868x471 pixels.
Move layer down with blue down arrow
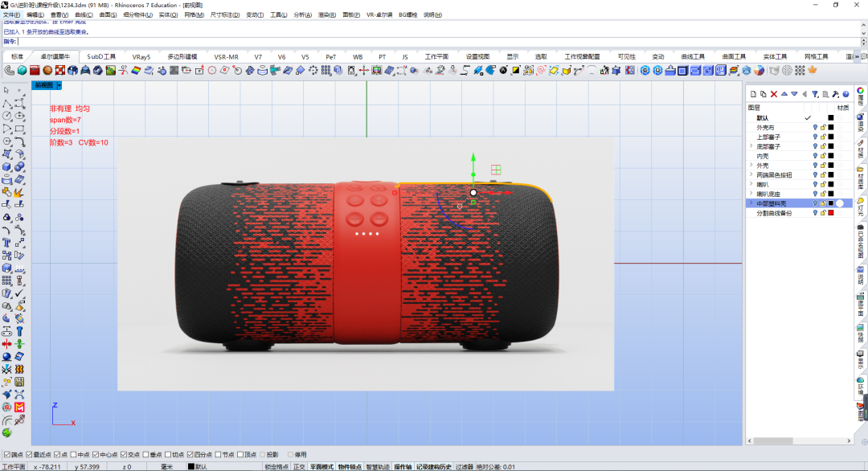[794, 94]
